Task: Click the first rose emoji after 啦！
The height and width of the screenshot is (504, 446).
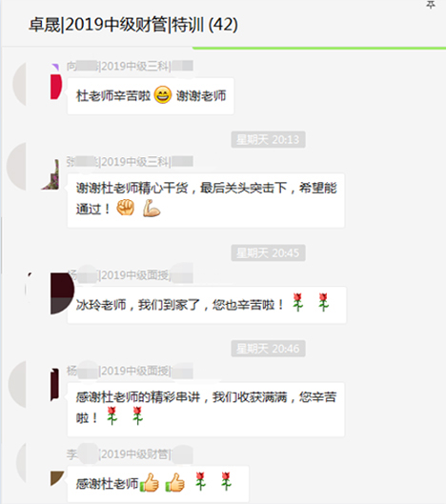Action: [111, 416]
